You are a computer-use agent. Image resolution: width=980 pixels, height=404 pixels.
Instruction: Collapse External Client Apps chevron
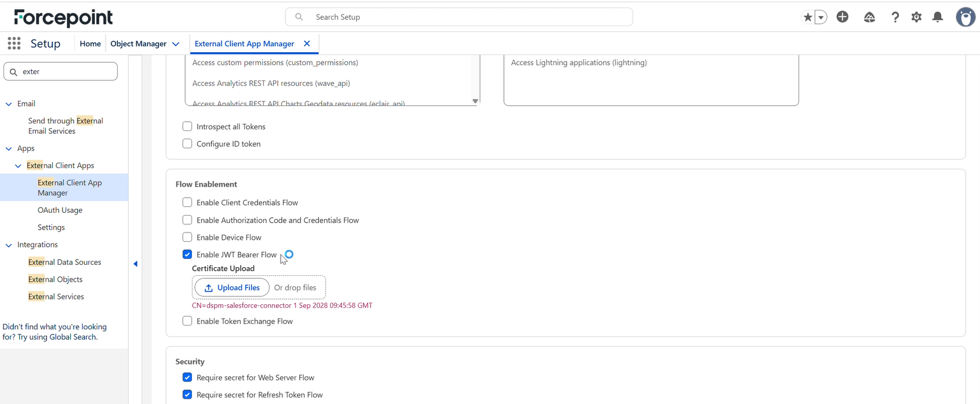pyautogui.click(x=18, y=166)
